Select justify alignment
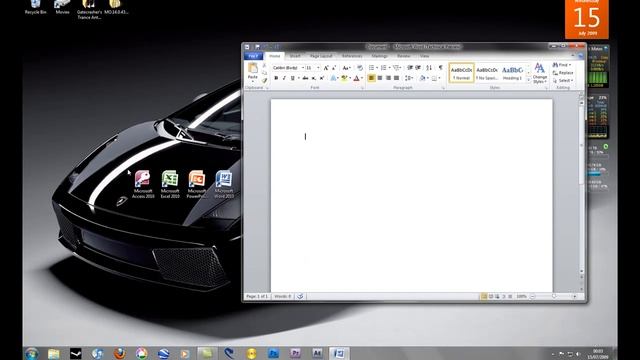Viewport: 640px width, 360px height. (396, 78)
